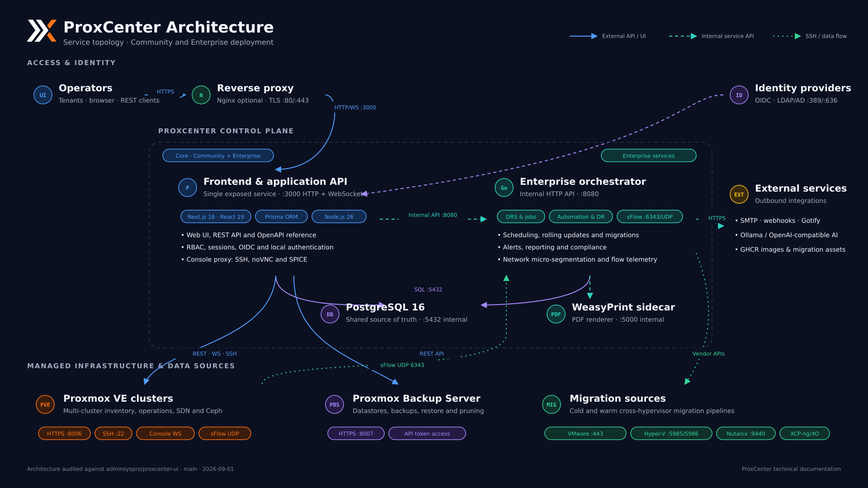The image size is (868, 488).
Task: Click the Frontend & application API heading
Action: click(275, 182)
